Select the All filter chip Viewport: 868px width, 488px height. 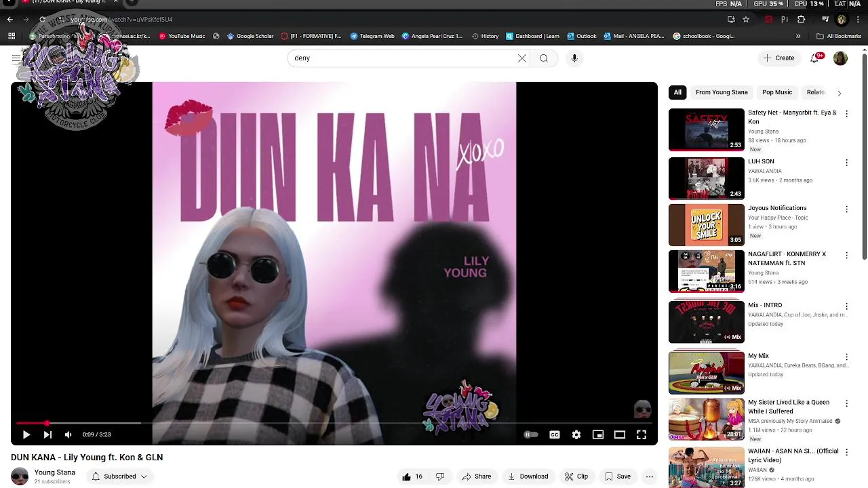677,92
